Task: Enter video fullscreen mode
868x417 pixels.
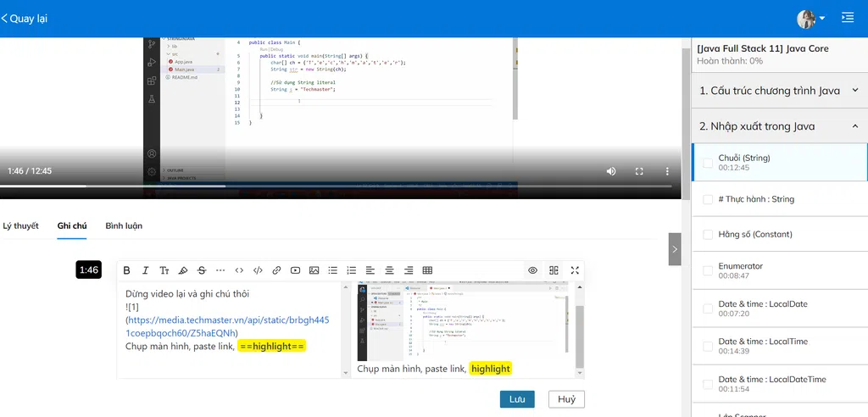Action: [639, 171]
